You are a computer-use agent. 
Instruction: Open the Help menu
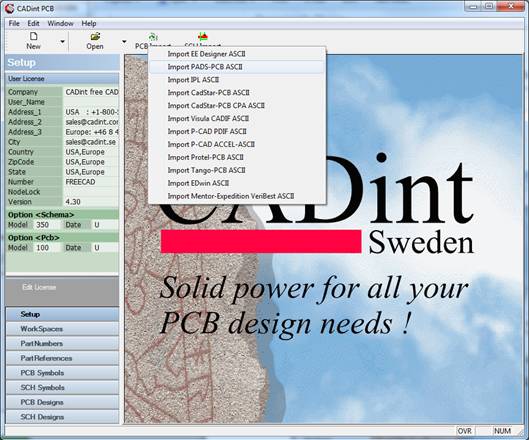click(x=89, y=23)
